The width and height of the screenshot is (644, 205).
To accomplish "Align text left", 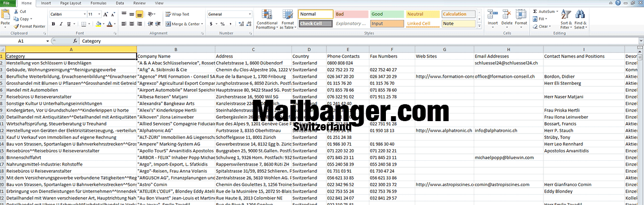I will point(124,24).
